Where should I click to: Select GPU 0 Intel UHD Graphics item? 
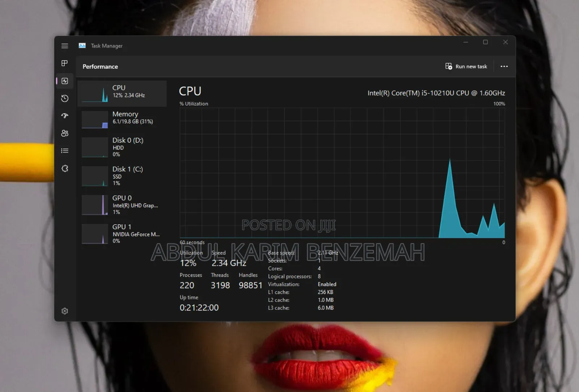coord(122,205)
